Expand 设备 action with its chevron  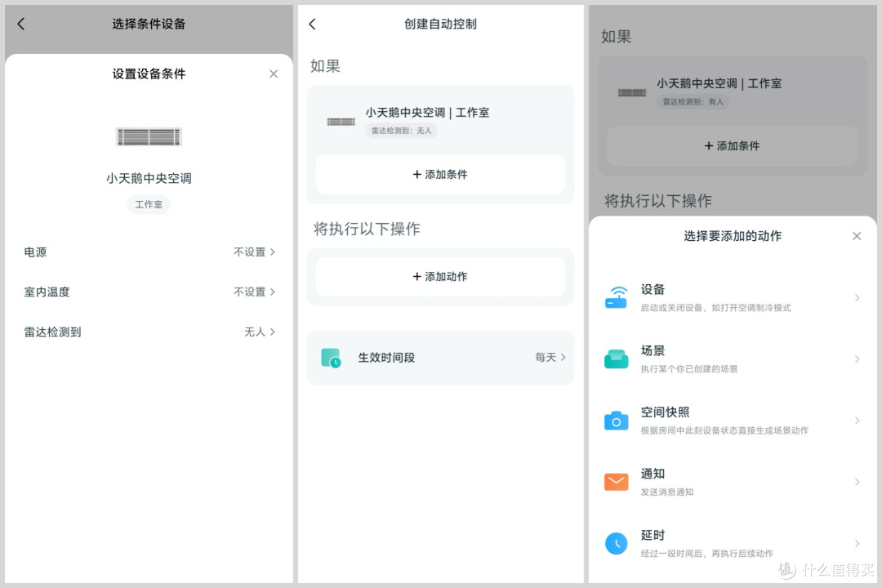tap(857, 297)
